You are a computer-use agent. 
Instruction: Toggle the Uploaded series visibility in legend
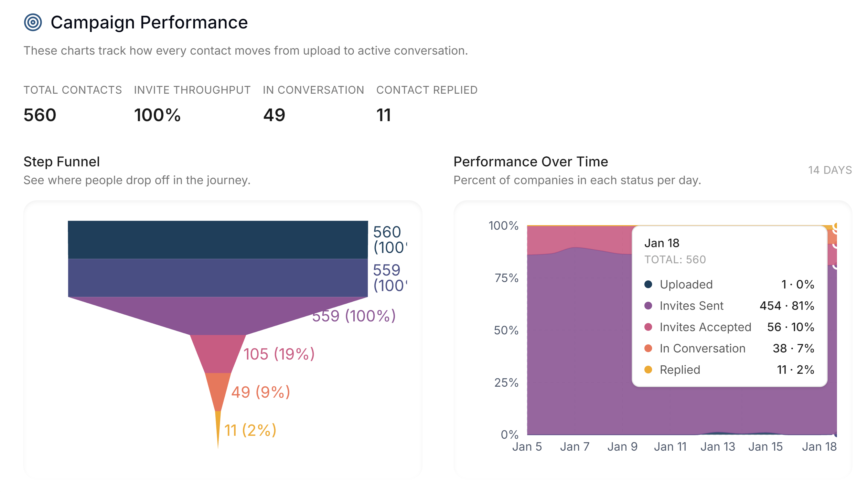[686, 285]
